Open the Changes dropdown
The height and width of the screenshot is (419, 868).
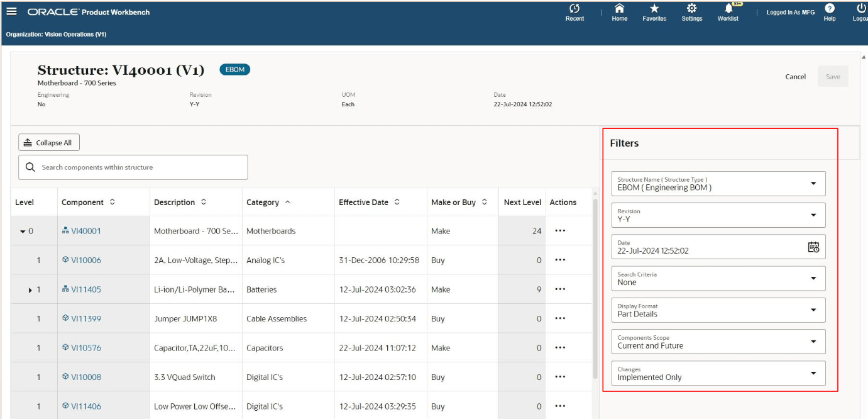point(718,373)
